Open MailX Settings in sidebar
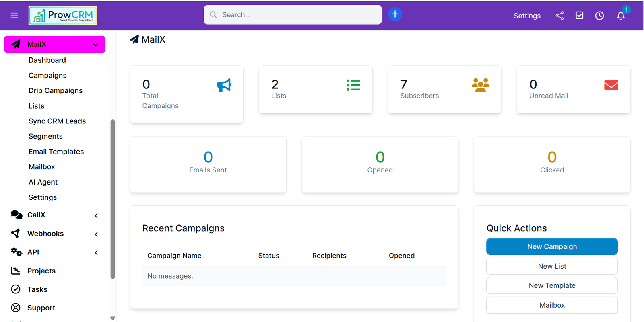644x322 pixels. [x=43, y=197]
